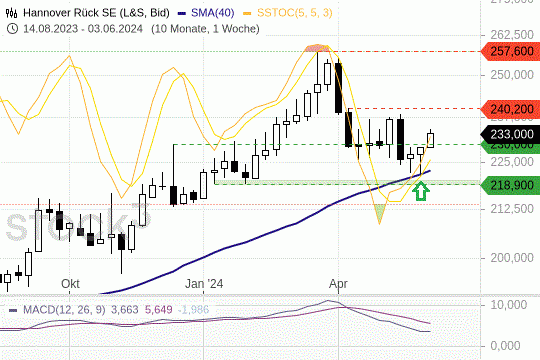Click the candlestick chart type icon
This screenshot has height=360, width=540.
coord(11,13)
